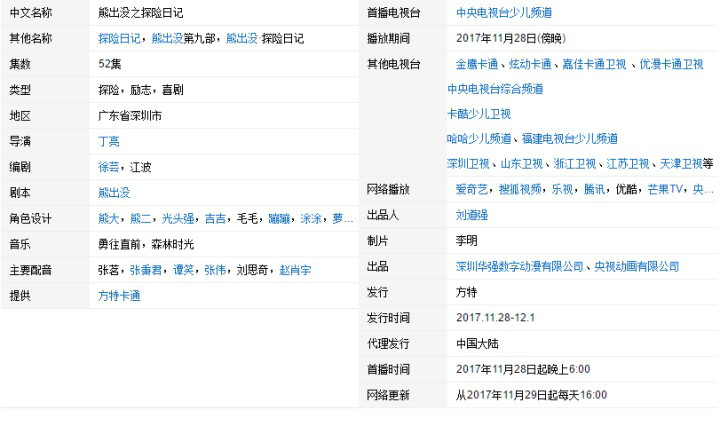Click the 熊出没 link in 剧本 row

(x=114, y=193)
